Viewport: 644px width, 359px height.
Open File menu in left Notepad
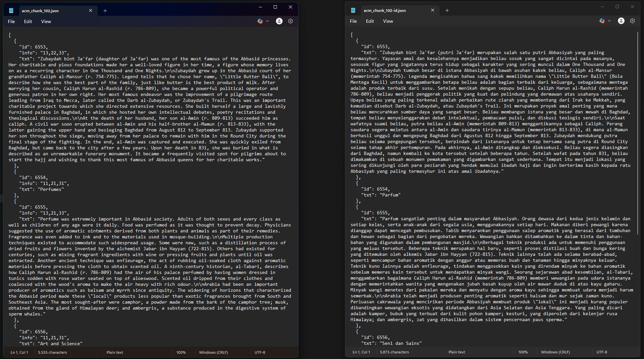pos(11,21)
